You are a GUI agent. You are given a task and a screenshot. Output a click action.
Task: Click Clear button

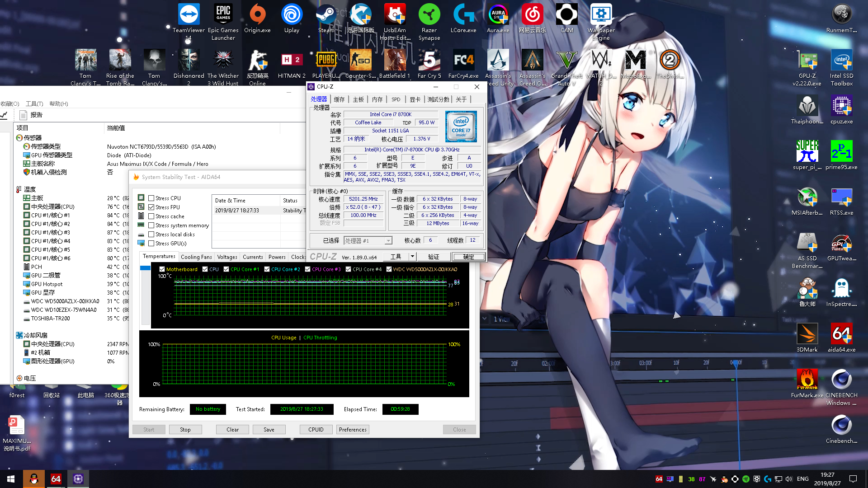point(232,429)
